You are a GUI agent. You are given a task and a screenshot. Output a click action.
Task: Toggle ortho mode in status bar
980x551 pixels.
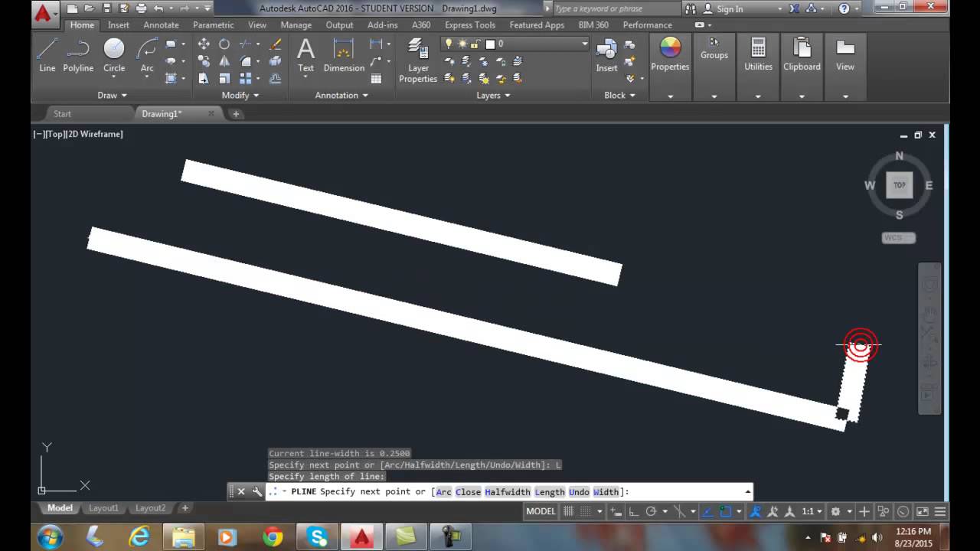(632, 511)
